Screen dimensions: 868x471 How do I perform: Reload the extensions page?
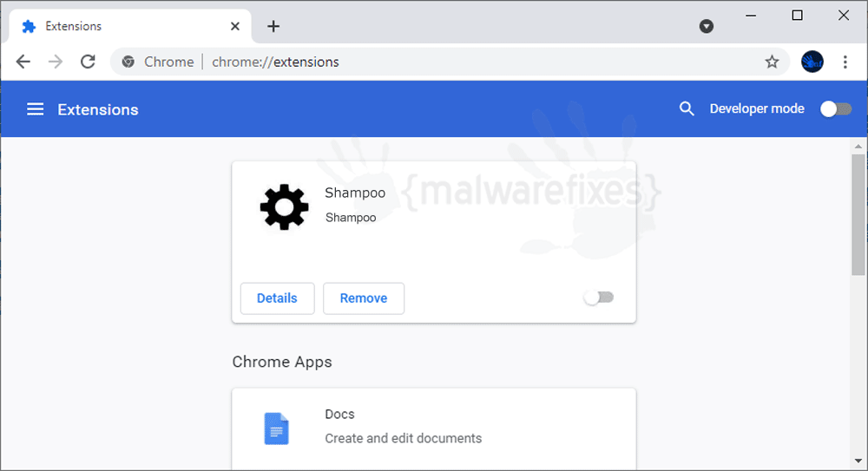tap(88, 62)
